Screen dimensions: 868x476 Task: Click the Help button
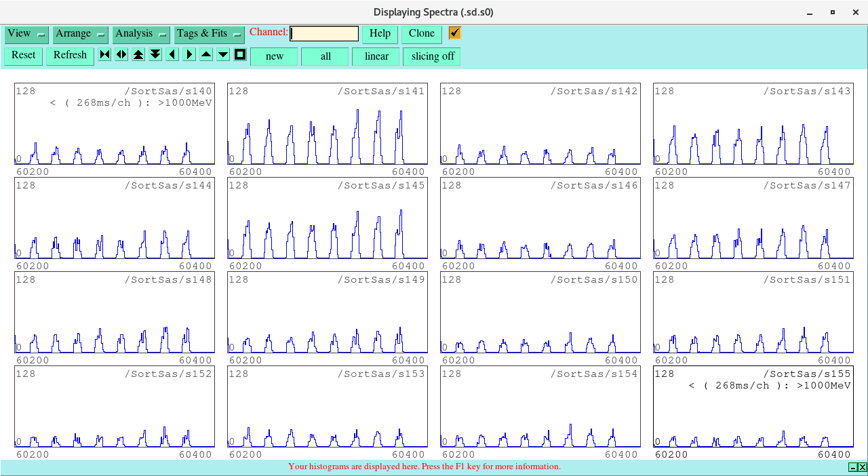(x=380, y=34)
